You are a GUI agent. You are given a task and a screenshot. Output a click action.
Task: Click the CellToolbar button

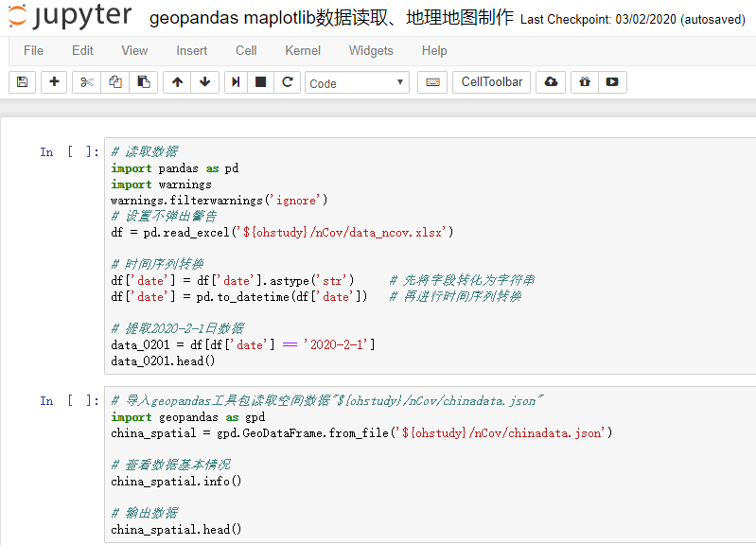492,82
